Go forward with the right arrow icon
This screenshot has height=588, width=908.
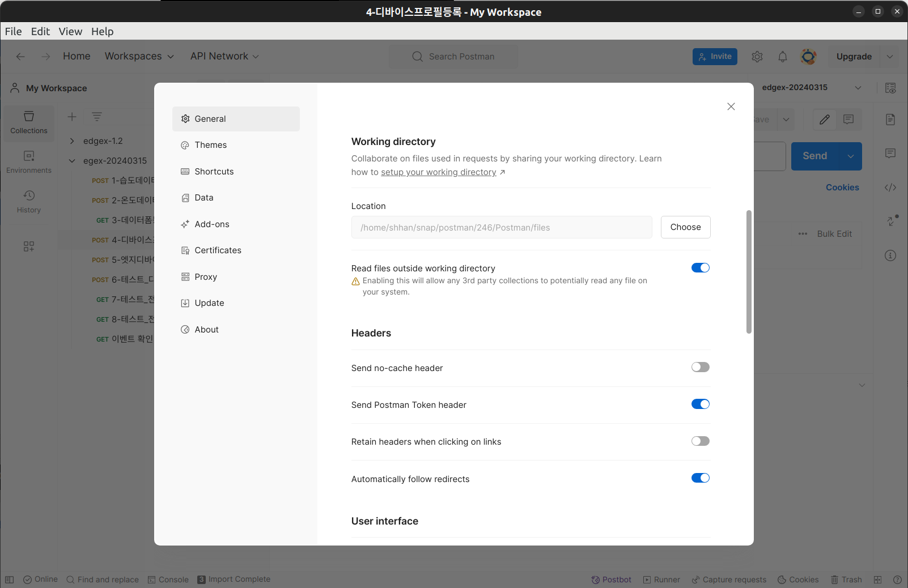click(x=46, y=57)
